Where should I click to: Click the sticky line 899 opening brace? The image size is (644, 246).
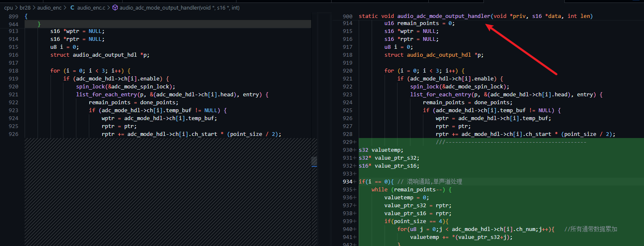(26, 16)
